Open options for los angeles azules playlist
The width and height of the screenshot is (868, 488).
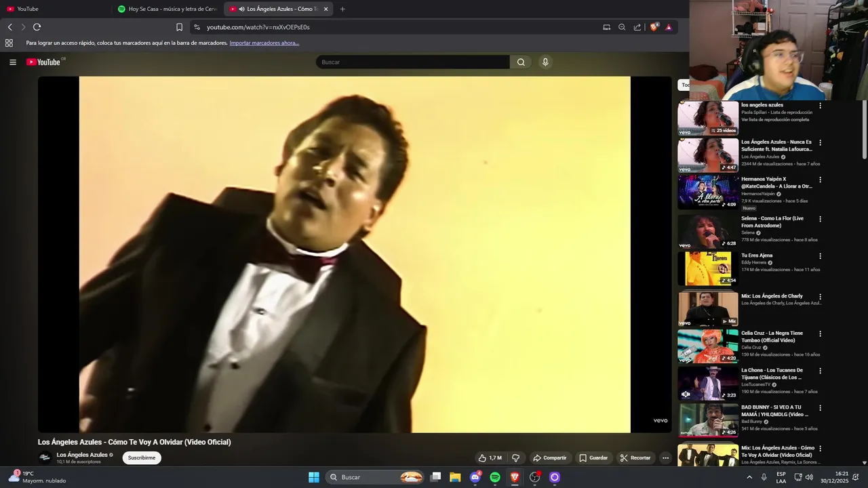820,106
